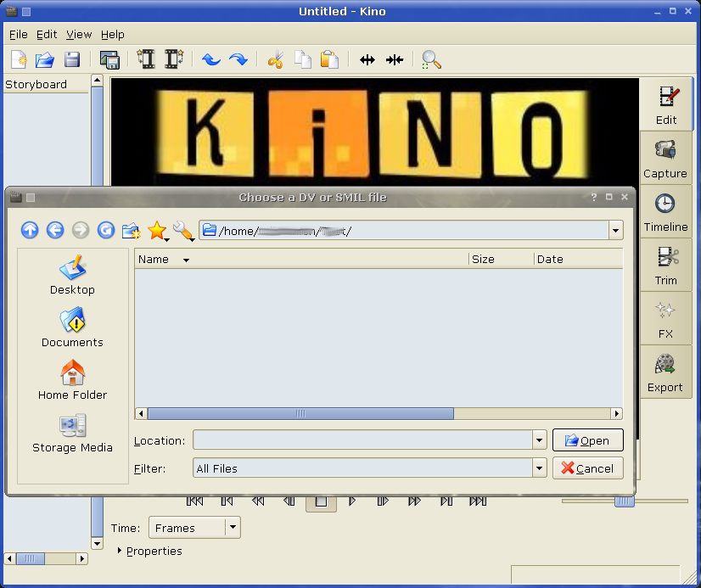This screenshot has width=701, height=588.
Task: Click storyboard scroll up arrow
Action: point(97,81)
